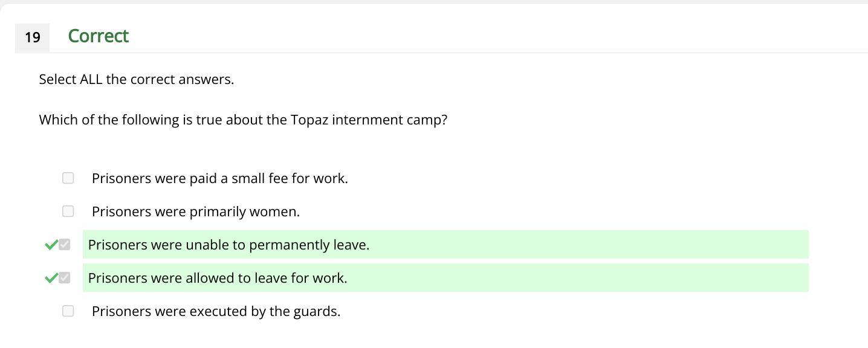The width and height of the screenshot is (868, 348).
Task: Click answer text 'Prisoners were unable to permanently leave.'
Action: coord(228,245)
